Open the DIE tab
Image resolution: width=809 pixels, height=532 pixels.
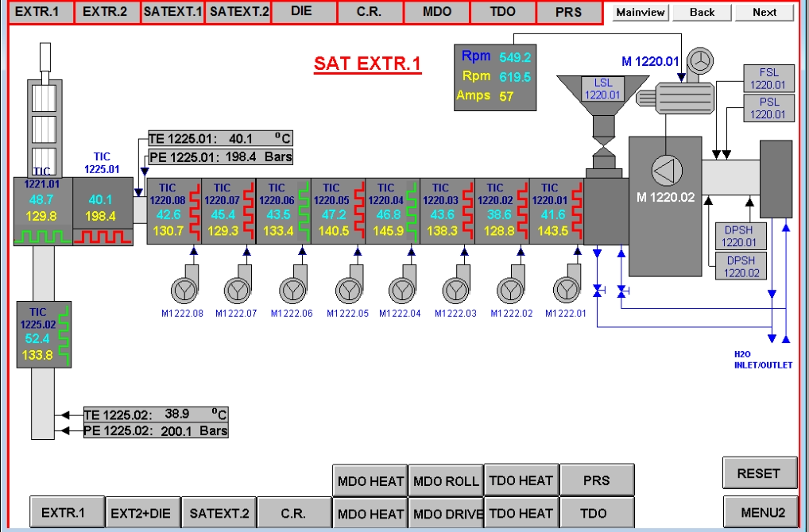[x=302, y=12]
